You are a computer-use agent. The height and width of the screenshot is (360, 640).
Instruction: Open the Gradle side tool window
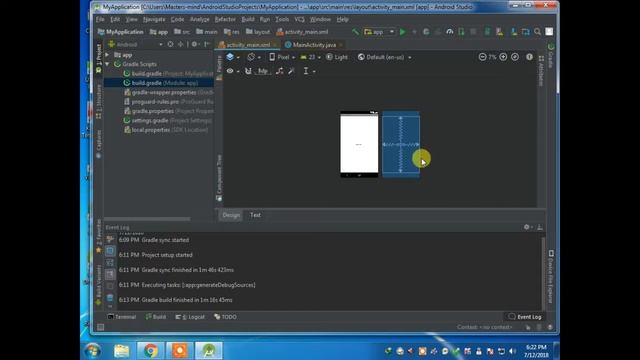coord(551,56)
